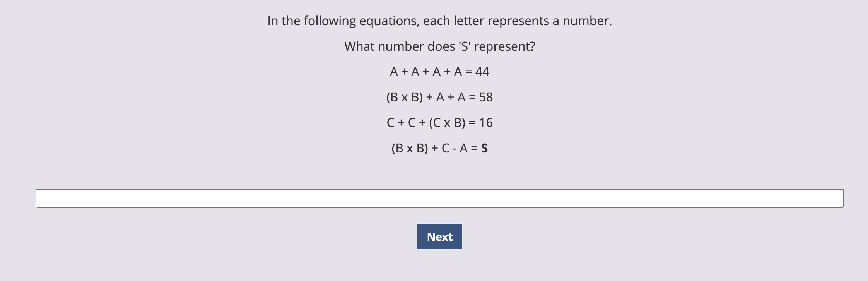Select the equation equaling 58
Image resolution: width=868 pixels, height=281 pixels.
tap(440, 97)
